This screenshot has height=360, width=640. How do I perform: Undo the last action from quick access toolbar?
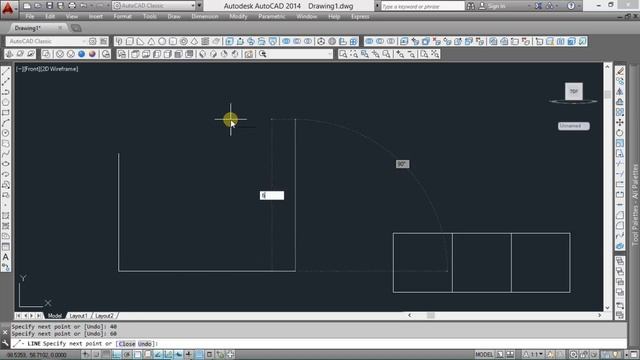click(x=83, y=6)
